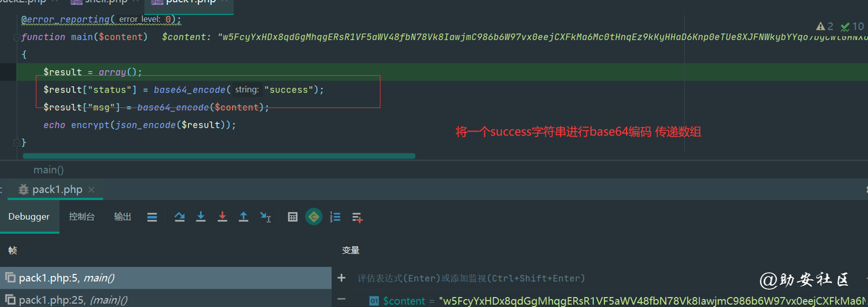Click the @error_reporting code line

click(101, 19)
